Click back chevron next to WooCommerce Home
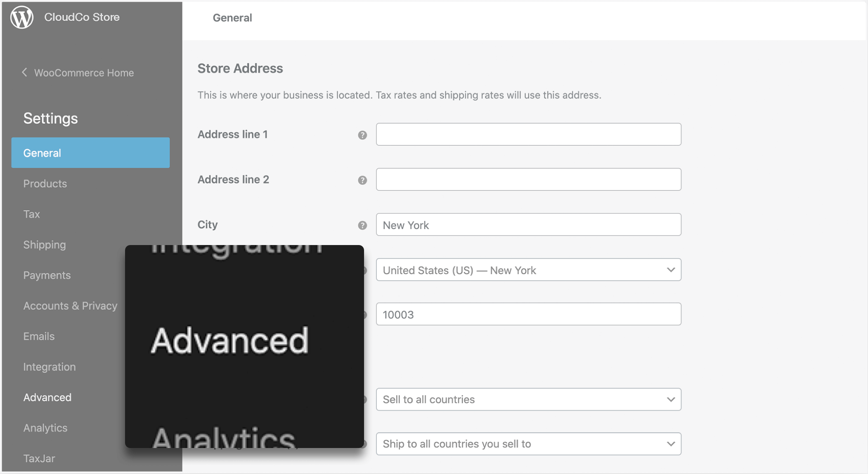 tap(25, 73)
